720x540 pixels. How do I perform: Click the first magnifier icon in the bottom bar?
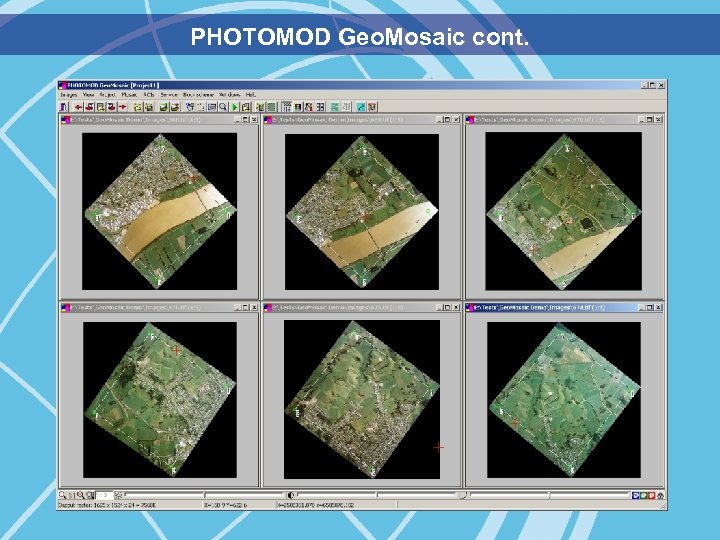click(x=62, y=495)
